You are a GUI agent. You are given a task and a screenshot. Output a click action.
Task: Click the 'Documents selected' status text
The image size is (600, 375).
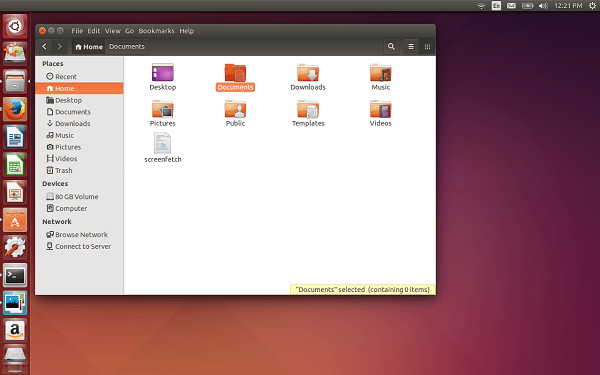pos(362,290)
